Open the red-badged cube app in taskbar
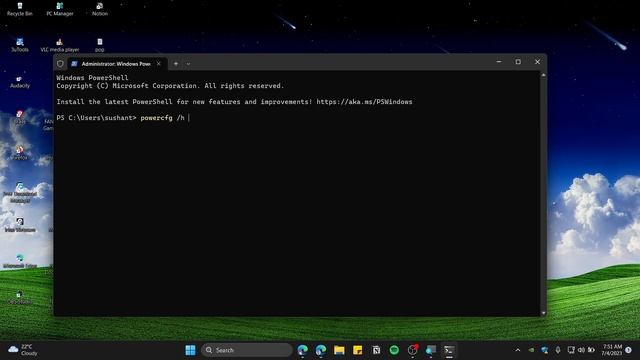640x360 pixels. coord(413,350)
